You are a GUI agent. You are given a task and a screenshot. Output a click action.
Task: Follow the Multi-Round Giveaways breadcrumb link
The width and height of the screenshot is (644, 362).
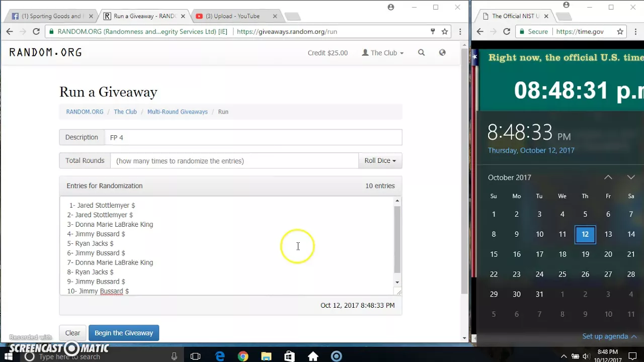[178, 112]
